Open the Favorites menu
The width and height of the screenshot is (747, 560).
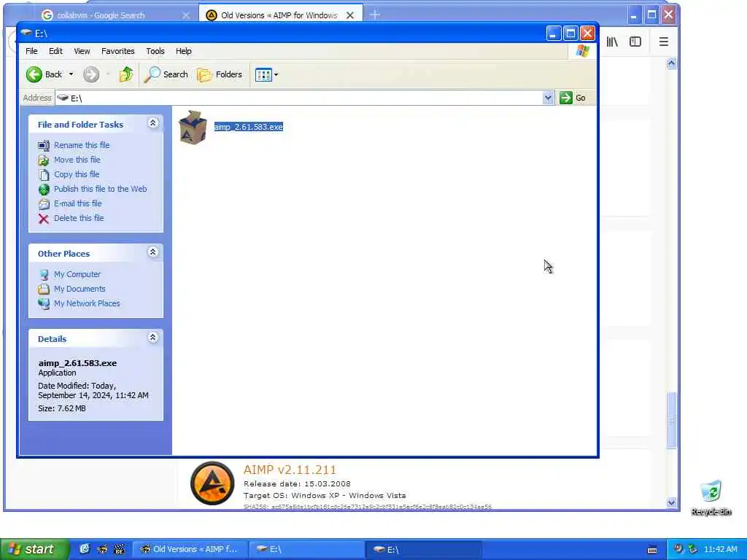117,51
